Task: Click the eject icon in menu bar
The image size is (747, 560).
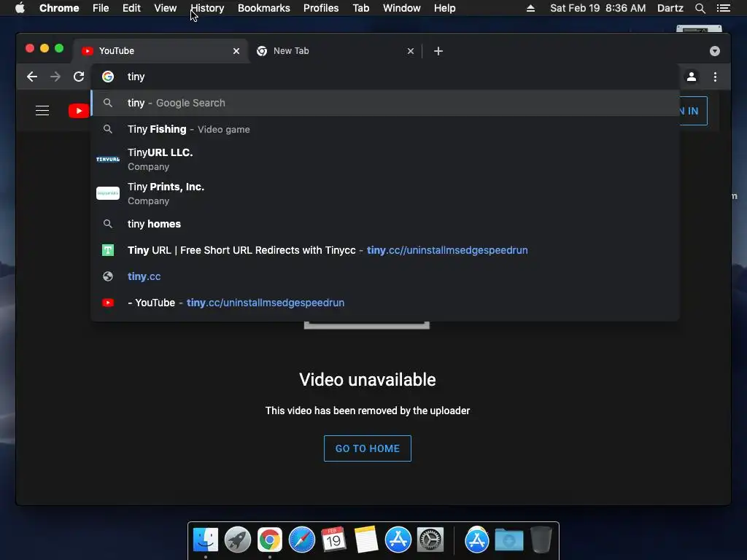Action: [x=530, y=8]
